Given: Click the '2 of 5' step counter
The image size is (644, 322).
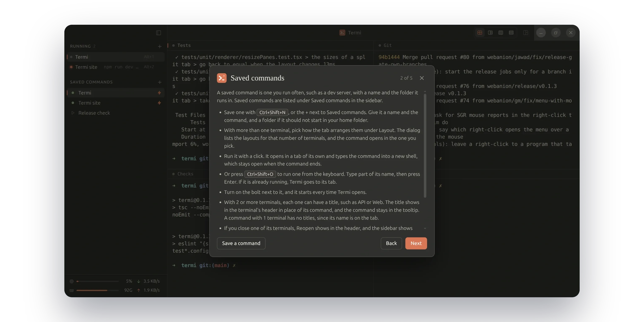Looking at the screenshot, I should click(406, 78).
